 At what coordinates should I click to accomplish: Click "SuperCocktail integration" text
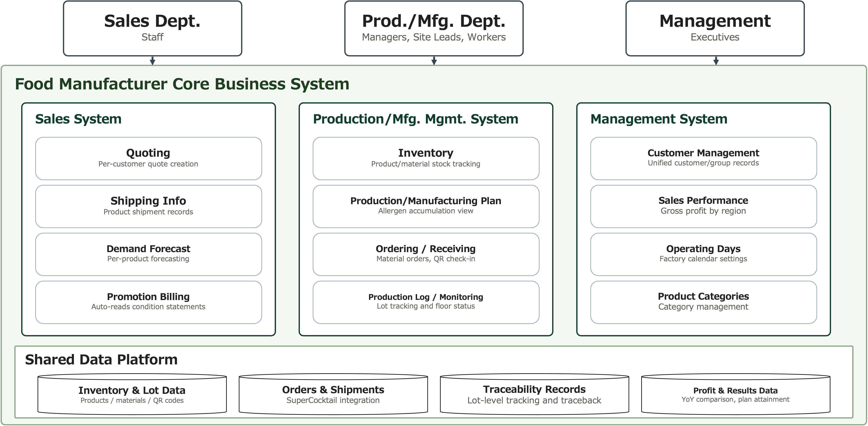tap(333, 400)
